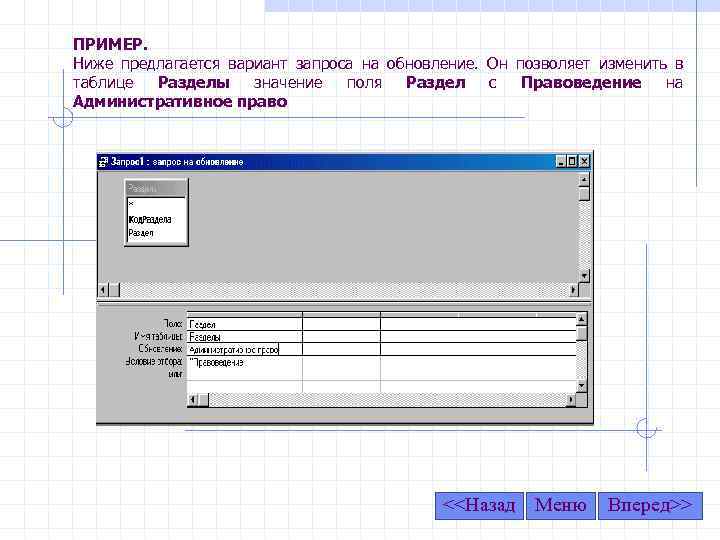This screenshot has height=540, width=720.
Task: Close the Запрос1 query window
Action: coord(584,162)
